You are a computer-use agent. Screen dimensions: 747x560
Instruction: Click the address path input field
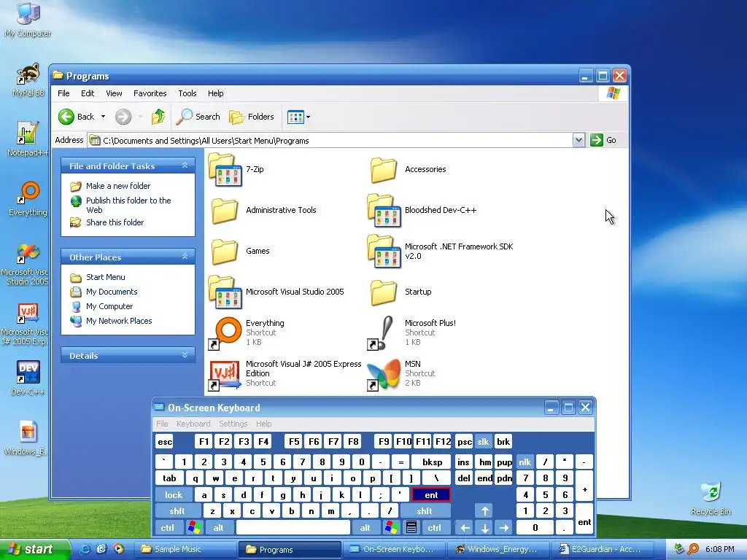tap(330, 141)
